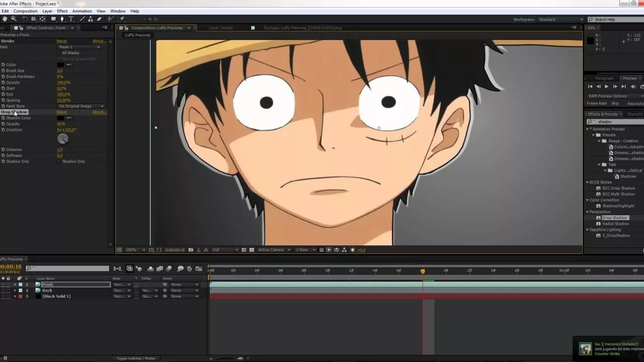Click Reset for Drop Shadow effect

click(x=62, y=112)
